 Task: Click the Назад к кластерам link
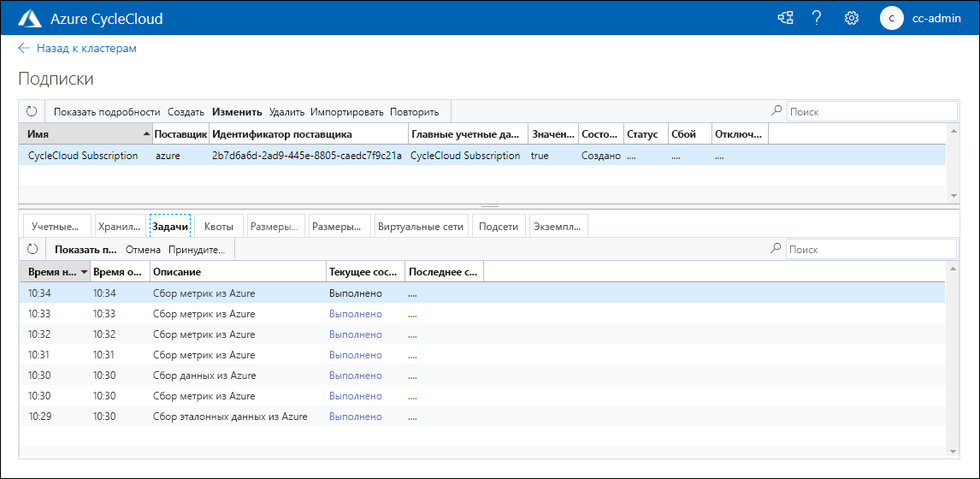pyautogui.click(x=86, y=49)
